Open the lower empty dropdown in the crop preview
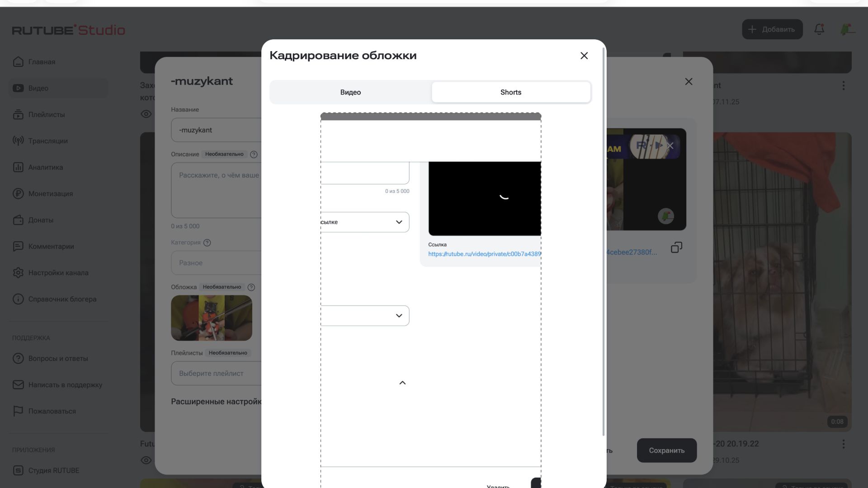Screen dimensions: 868x488 tap(399, 316)
